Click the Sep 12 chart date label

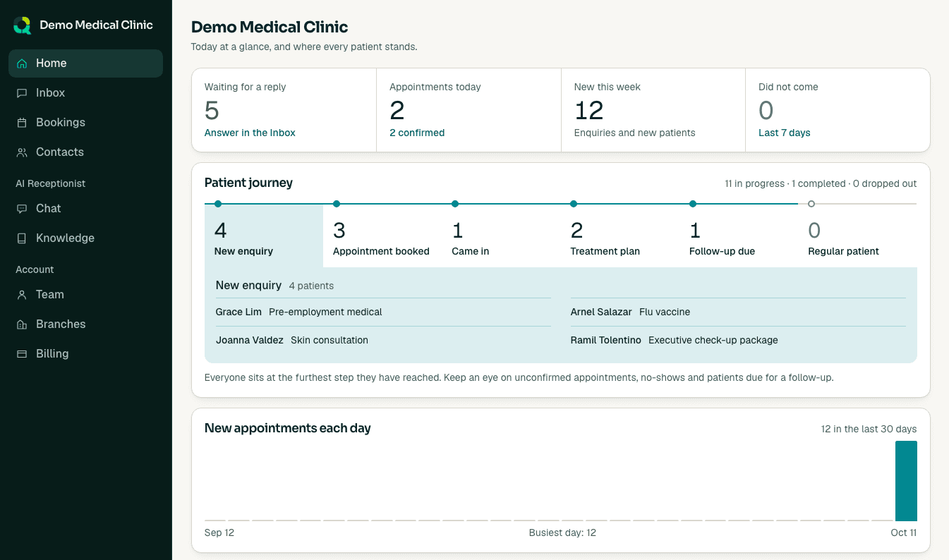point(219,532)
